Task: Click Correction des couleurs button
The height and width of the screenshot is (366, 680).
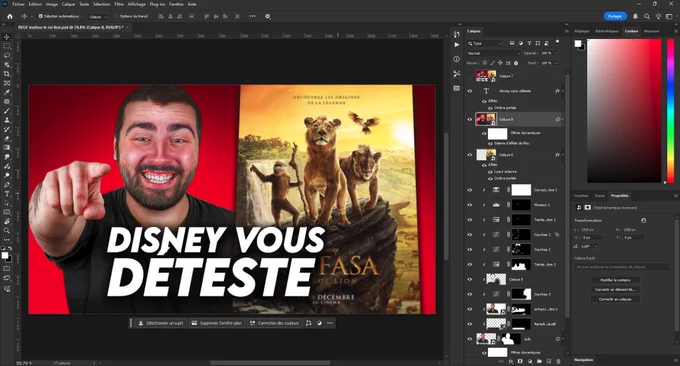Action: 275,323
